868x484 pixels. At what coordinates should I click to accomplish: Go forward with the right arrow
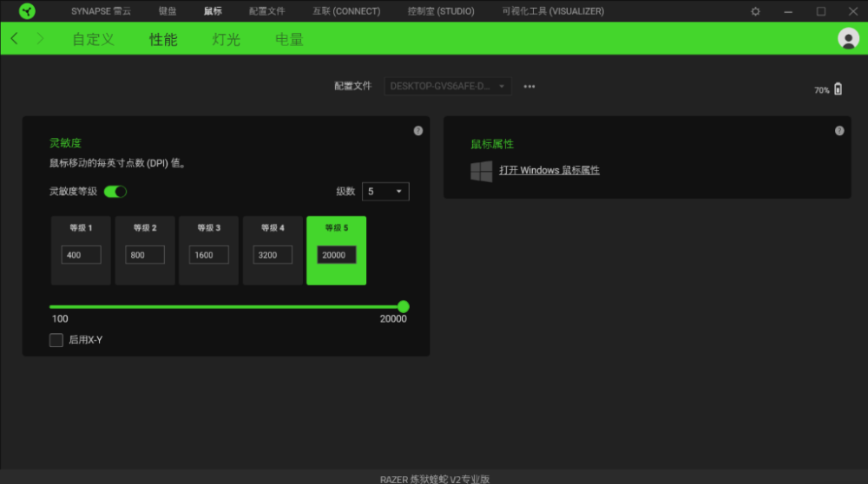click(x=40, y=39)
